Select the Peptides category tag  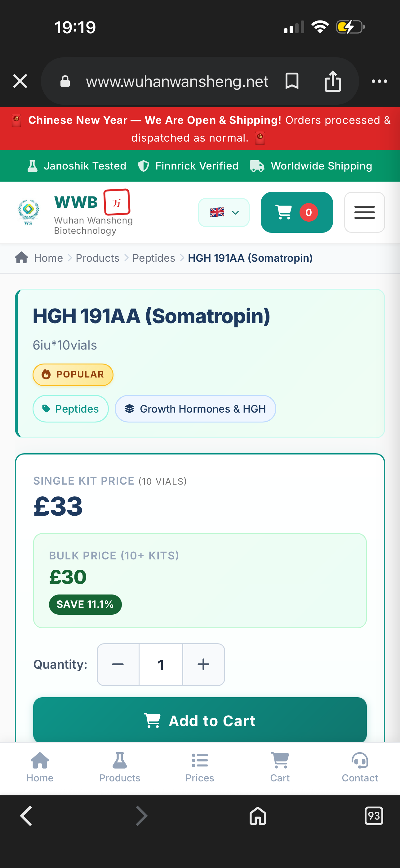(x=71, y=409)
